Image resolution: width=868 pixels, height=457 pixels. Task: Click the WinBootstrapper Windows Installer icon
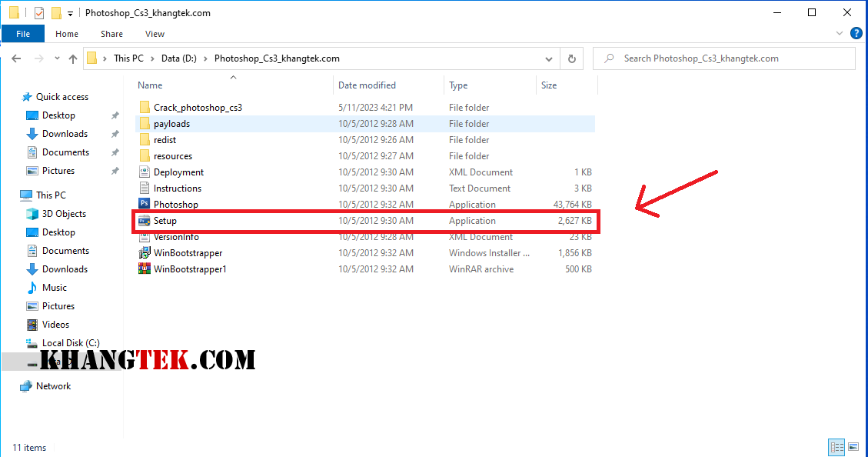tap(144, 253)
